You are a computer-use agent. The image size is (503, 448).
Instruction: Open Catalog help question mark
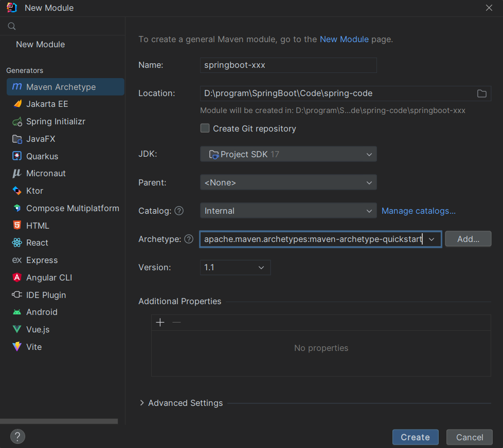coord(179,211)
